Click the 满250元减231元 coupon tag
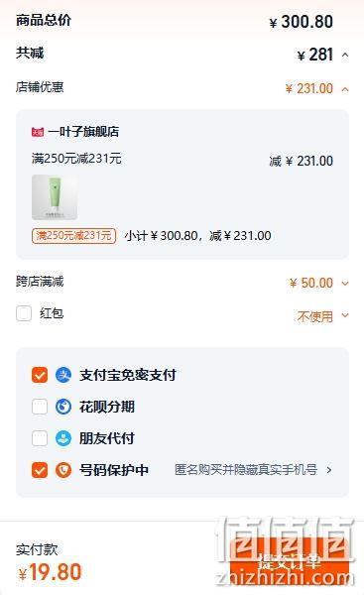This screenshot has width=364, height=595. [73, 236]
